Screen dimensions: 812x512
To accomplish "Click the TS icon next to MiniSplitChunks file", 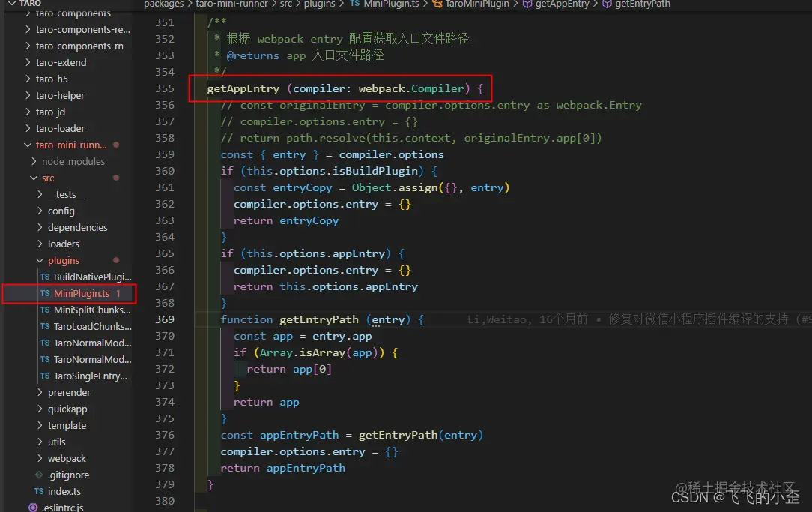I will [45, 310].
